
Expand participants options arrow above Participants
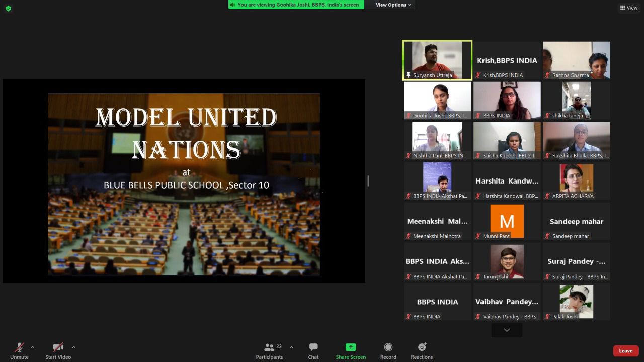[x=290, y=346]
